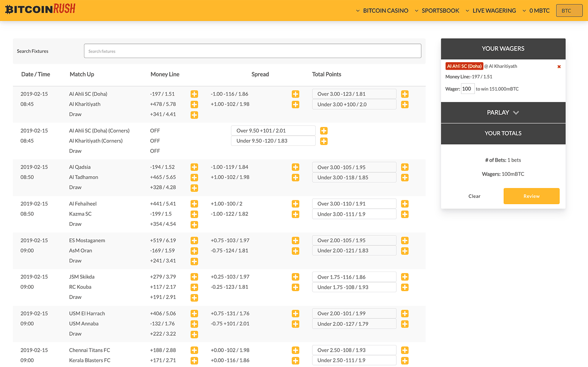Click the BTC currency button
Image resolution: width=588 pixels, height=367 pixels.
click(569, 11)
